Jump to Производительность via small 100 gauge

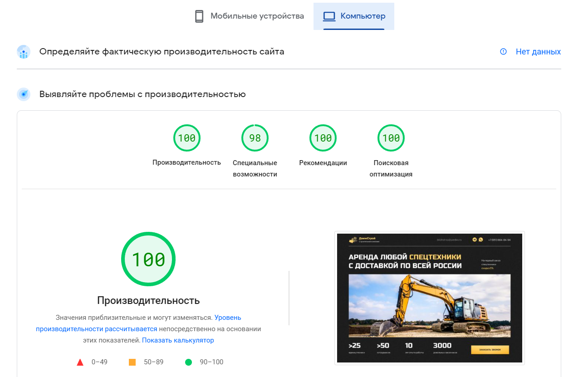(187, 138)
